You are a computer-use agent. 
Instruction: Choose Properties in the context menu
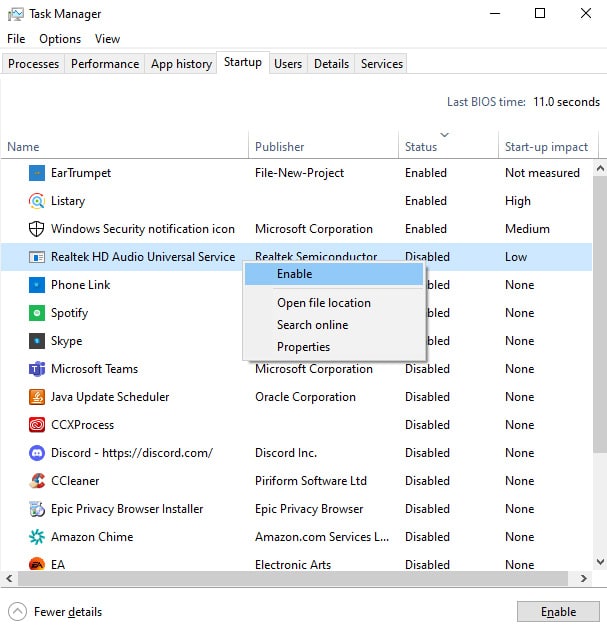pos(334,347)
